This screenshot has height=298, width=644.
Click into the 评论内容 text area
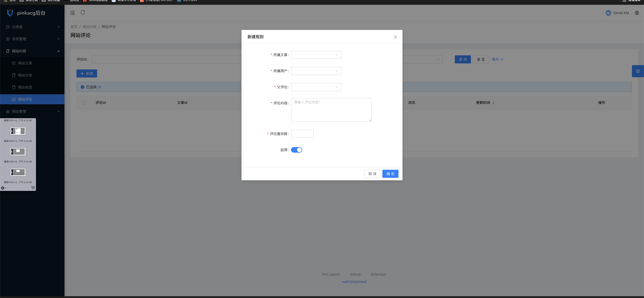pyautogui.click(x=331, y=110)
